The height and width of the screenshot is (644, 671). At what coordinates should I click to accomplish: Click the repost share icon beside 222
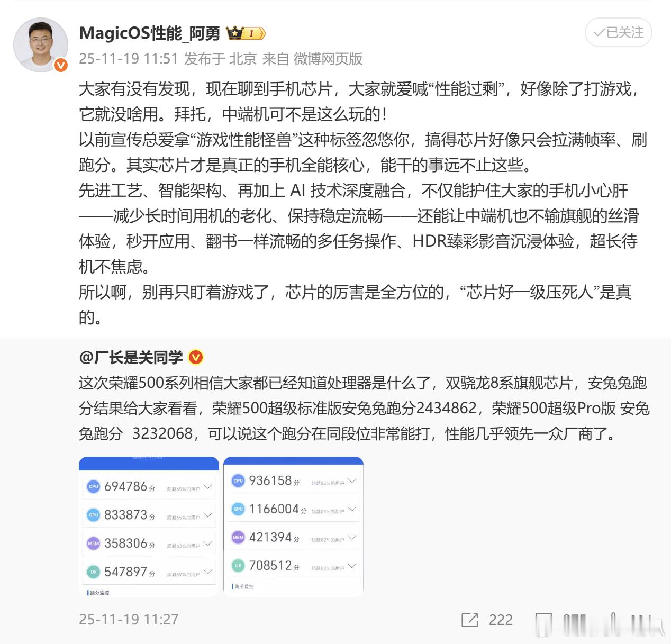coord(470,620)
